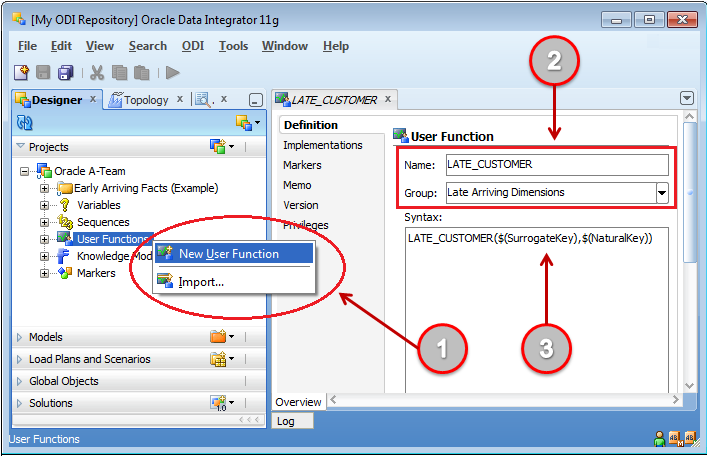The image size is (708, 457).
Task: Expand the Variables node
Action: 44,205
